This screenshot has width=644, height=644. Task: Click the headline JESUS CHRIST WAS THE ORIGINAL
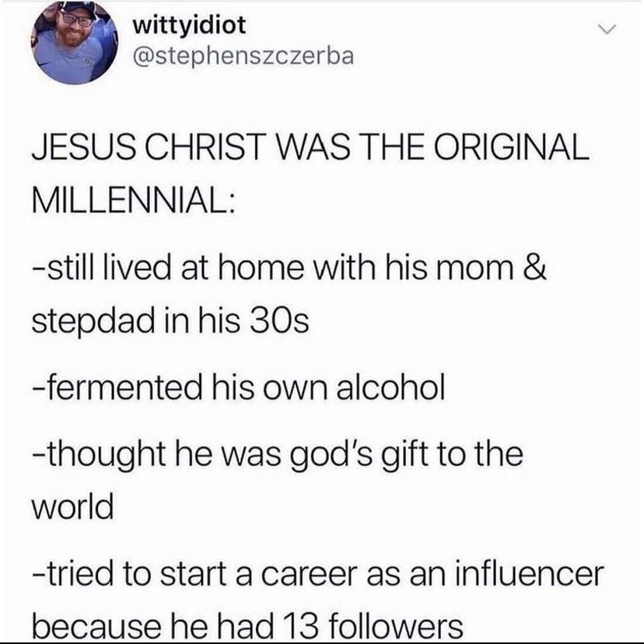tap(310, 148)
